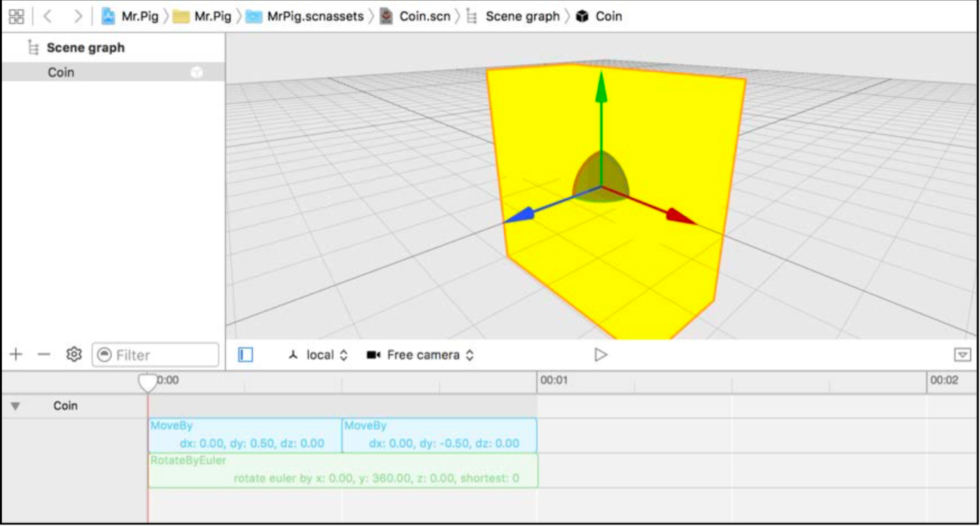Select the first MoveBy action block
This screenshot has height=526, width=980.
click(x=245, y=435)
